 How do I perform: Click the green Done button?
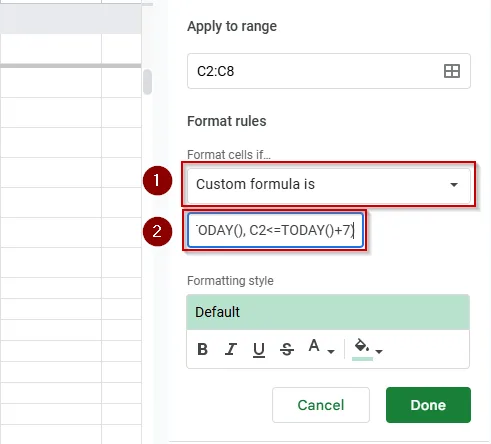coord(428,405)
